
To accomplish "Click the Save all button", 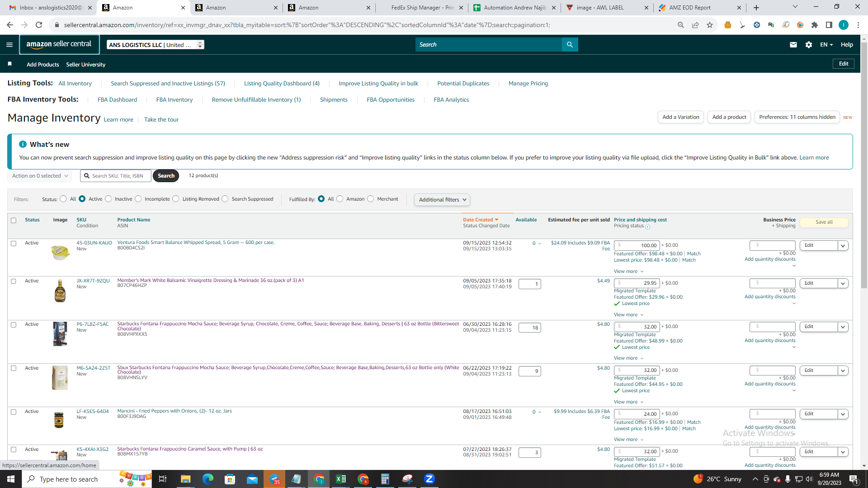I will tap(824, 222).
